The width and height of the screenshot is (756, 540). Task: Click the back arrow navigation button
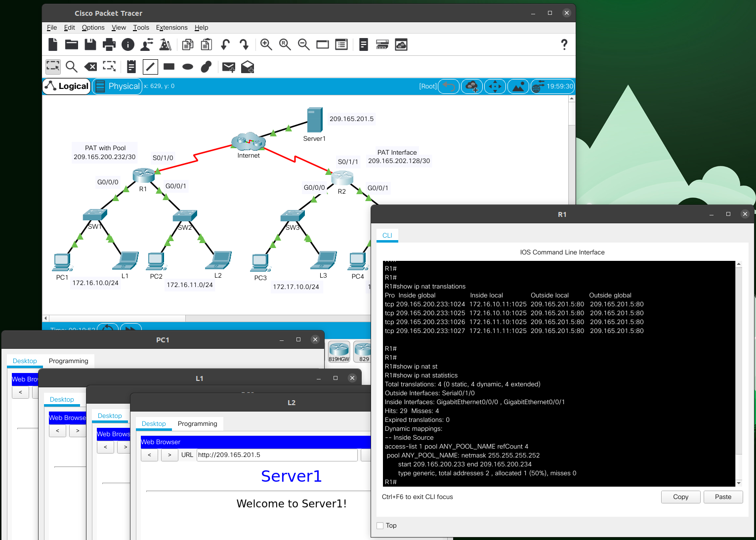449,86
